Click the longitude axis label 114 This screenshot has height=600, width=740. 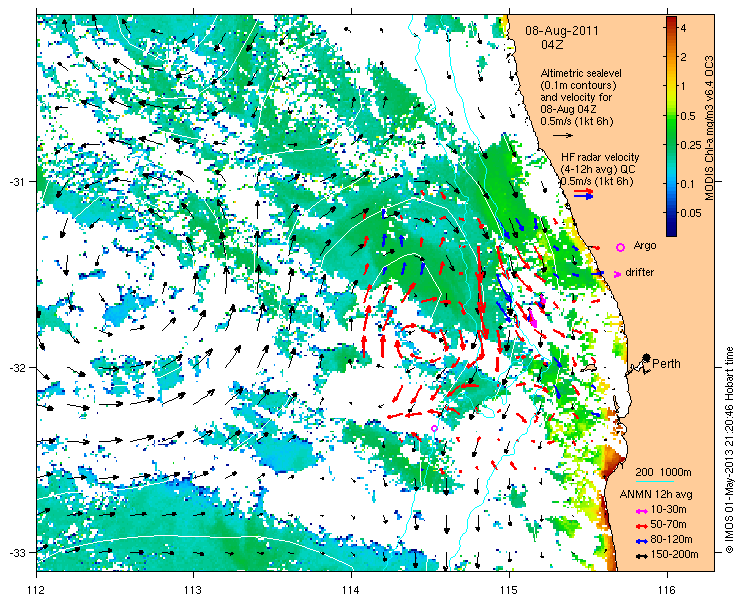click(x=351, y=590)
